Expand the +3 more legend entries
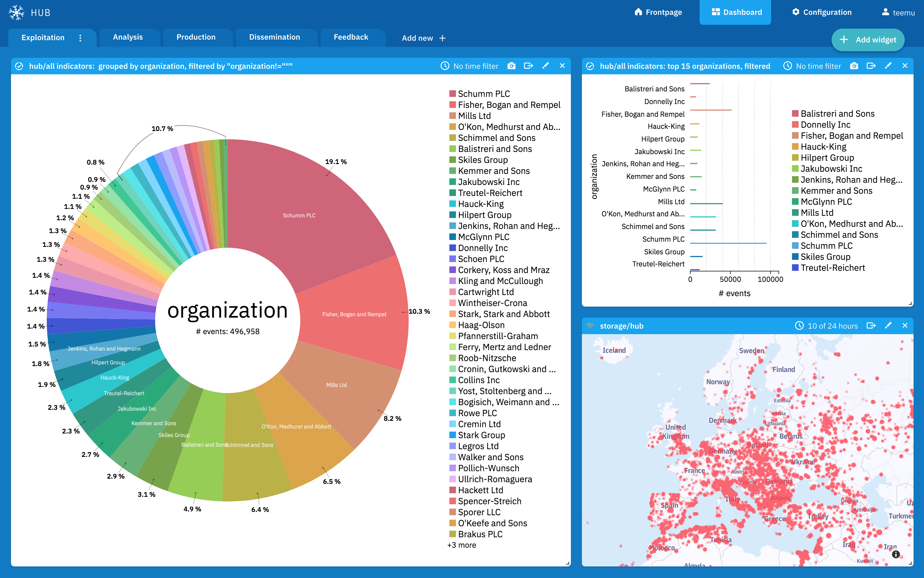924x578 pixels. tap(462, 545)
